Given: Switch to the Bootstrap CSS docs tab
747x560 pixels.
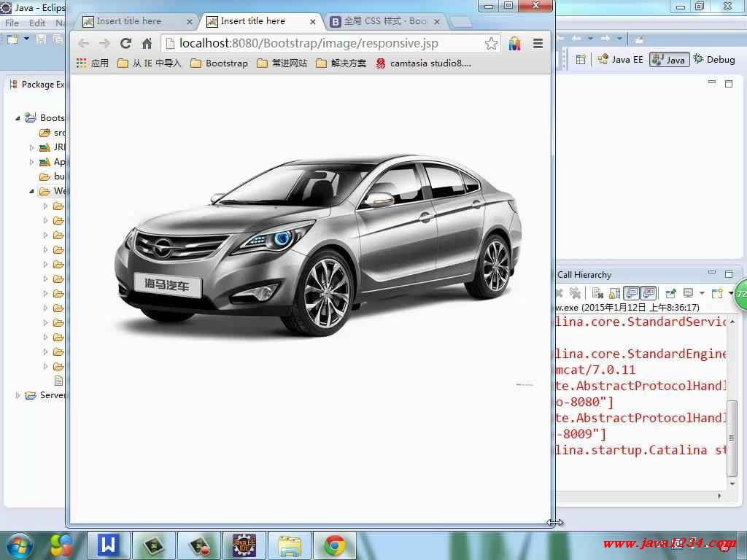Looking at the screenshot, I should [x=379, y=21].
